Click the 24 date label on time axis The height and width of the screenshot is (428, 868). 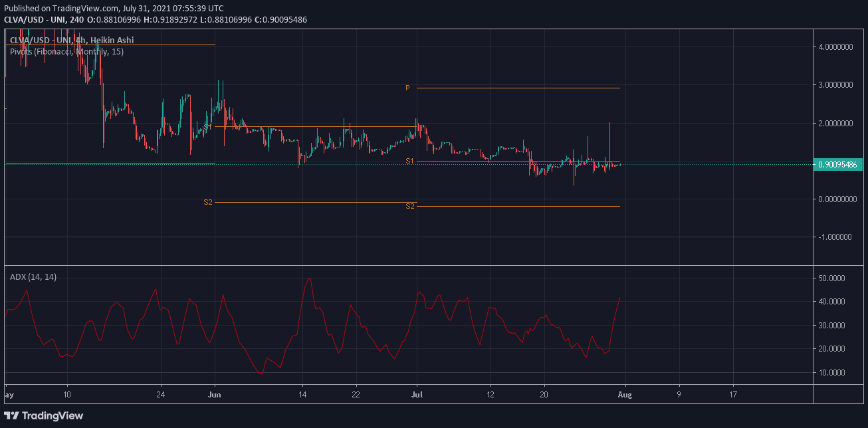click(162, 393)
